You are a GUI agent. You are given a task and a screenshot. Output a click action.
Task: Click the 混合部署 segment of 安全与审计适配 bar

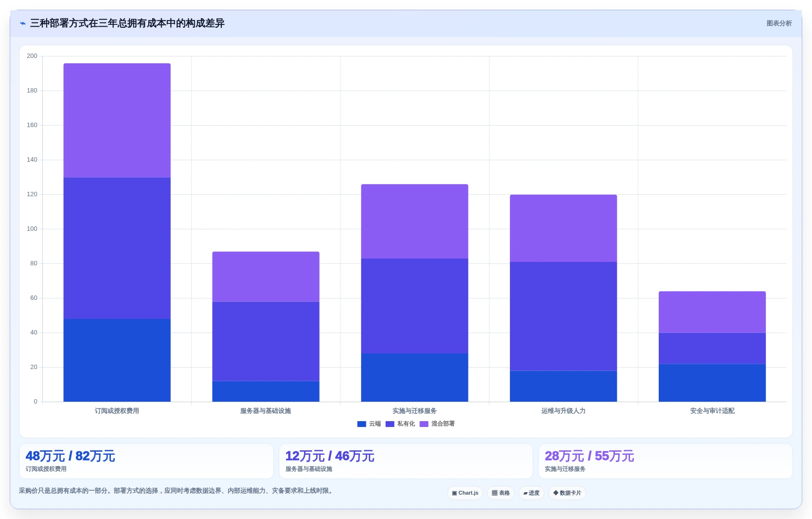712,312
